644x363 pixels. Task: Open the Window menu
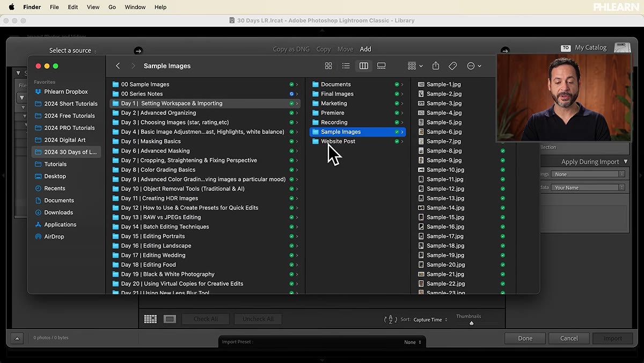tap(135, 7)
